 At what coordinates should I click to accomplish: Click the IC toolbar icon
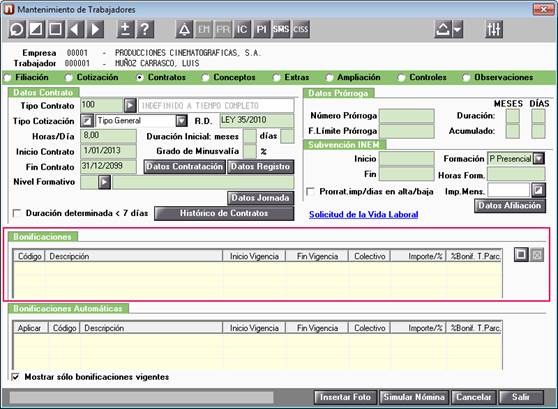[x=242, y=29]
